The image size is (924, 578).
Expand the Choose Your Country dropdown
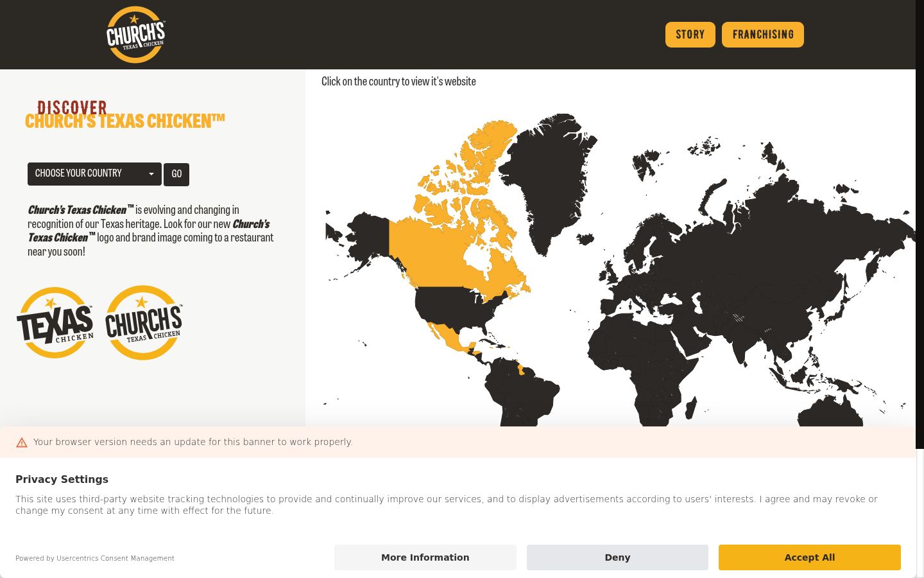[94, 174]
